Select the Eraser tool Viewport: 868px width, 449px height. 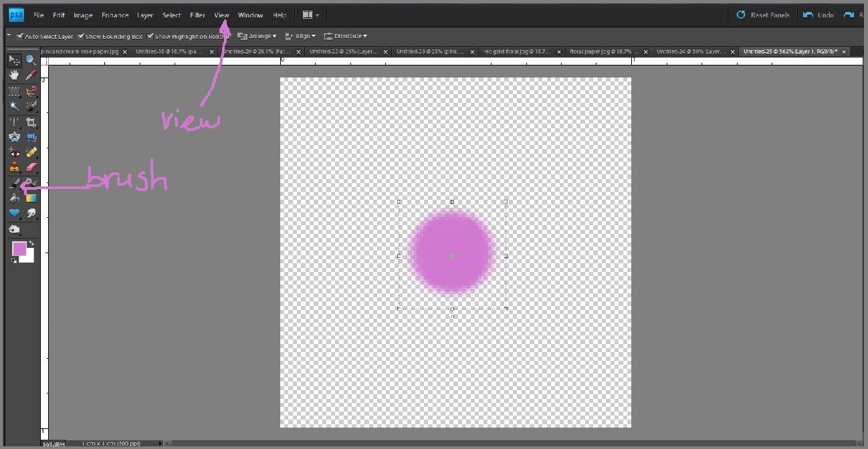[31, 168]
